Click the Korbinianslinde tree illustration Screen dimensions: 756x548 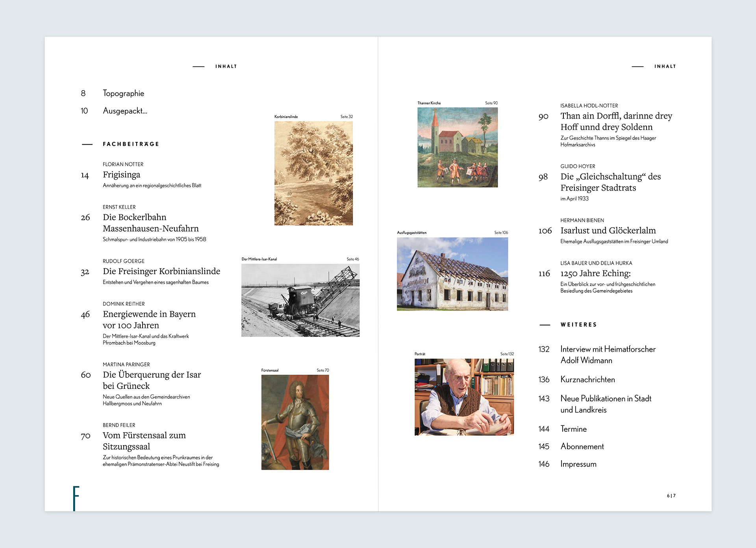[x=313, y=173]
